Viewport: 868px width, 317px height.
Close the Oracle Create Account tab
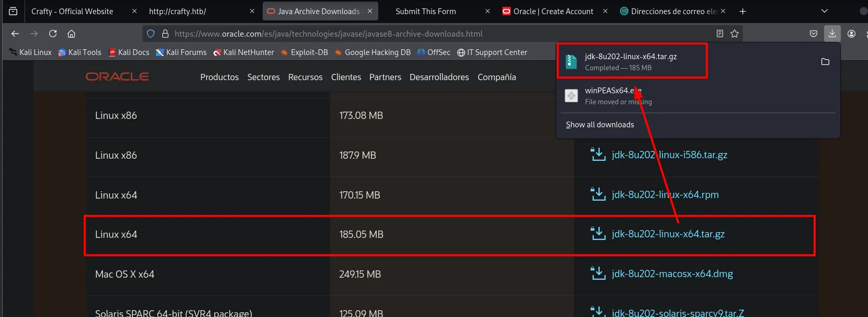[x=605, y=11]
